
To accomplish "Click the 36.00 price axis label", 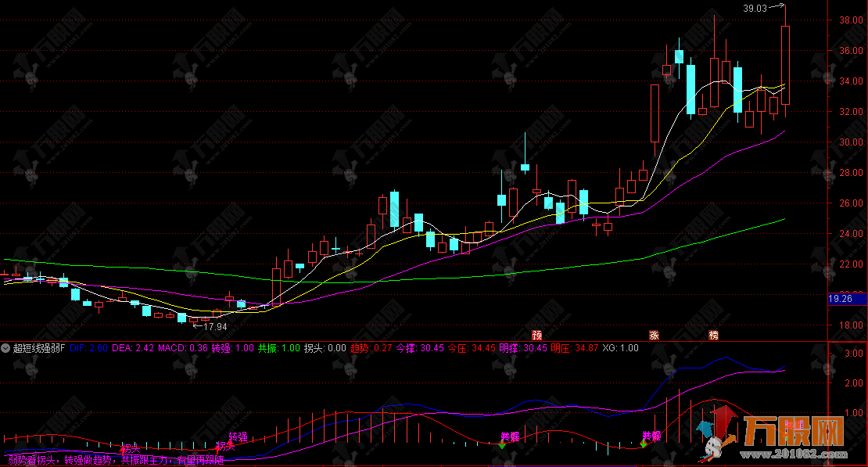I will [852, 50].
